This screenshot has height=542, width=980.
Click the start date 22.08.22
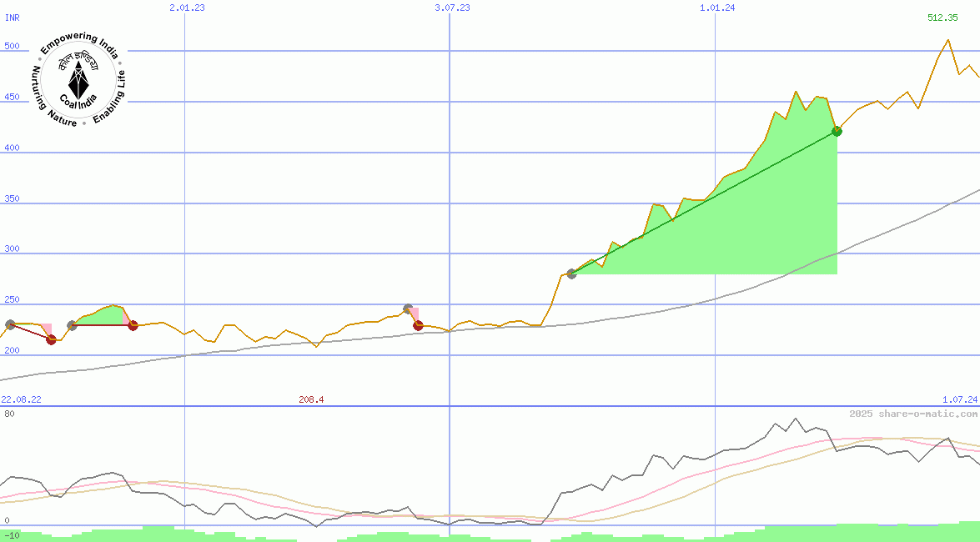click(21, 399)
